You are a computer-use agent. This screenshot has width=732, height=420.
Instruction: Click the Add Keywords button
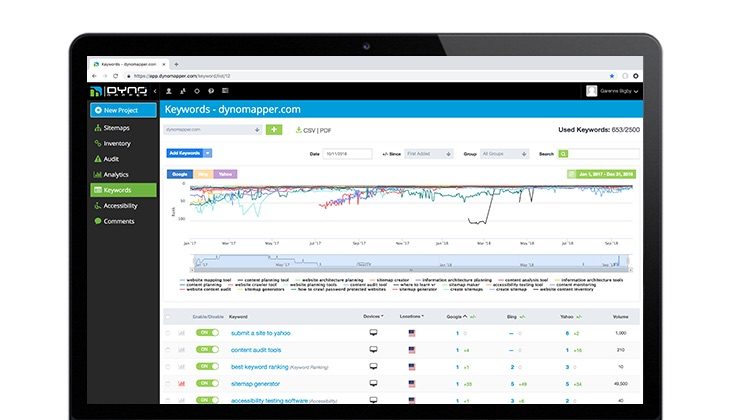click(x=185, y=153)
